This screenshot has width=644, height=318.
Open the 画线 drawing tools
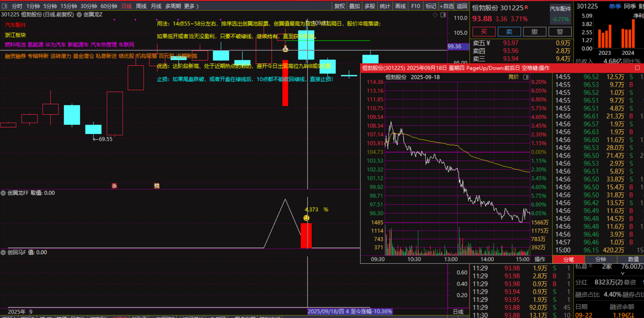(x=400, y=6)
